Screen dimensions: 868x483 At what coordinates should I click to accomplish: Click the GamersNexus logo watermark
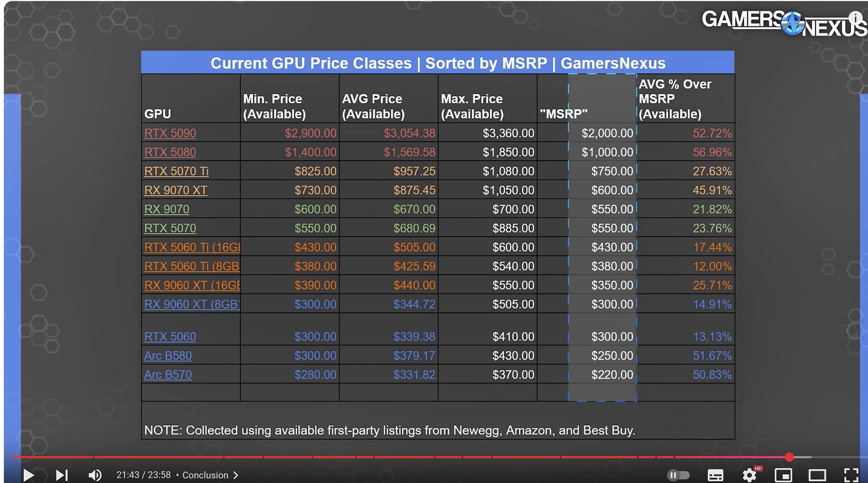pyautogui.click(x=784, y=23)
